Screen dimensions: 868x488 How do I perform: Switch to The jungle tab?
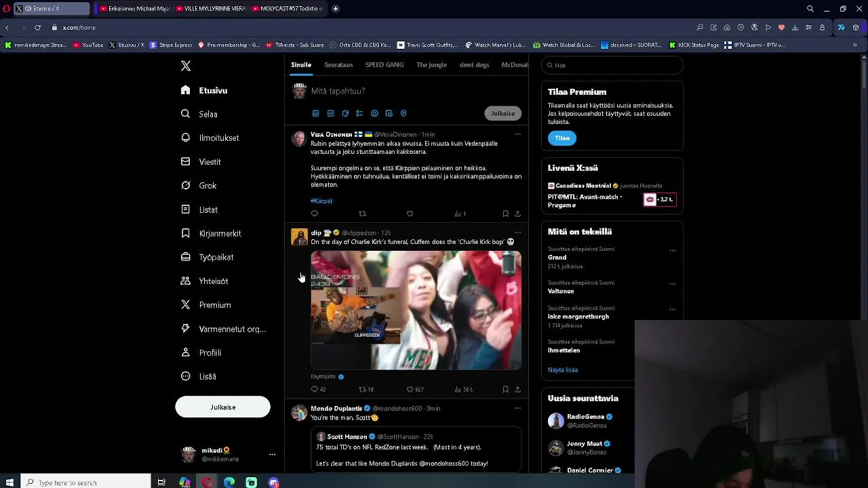(x=431, y=65)
